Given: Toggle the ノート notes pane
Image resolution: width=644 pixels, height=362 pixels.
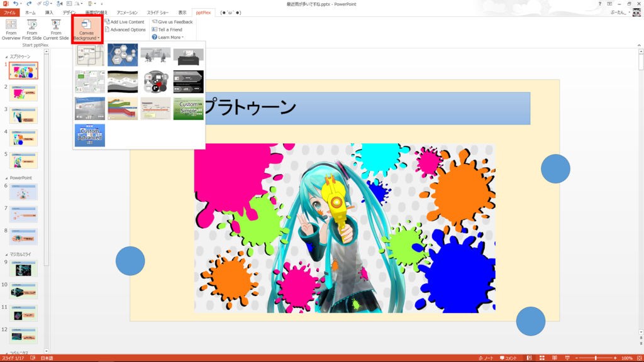Looking at the screenshot, I should point(486,358).
